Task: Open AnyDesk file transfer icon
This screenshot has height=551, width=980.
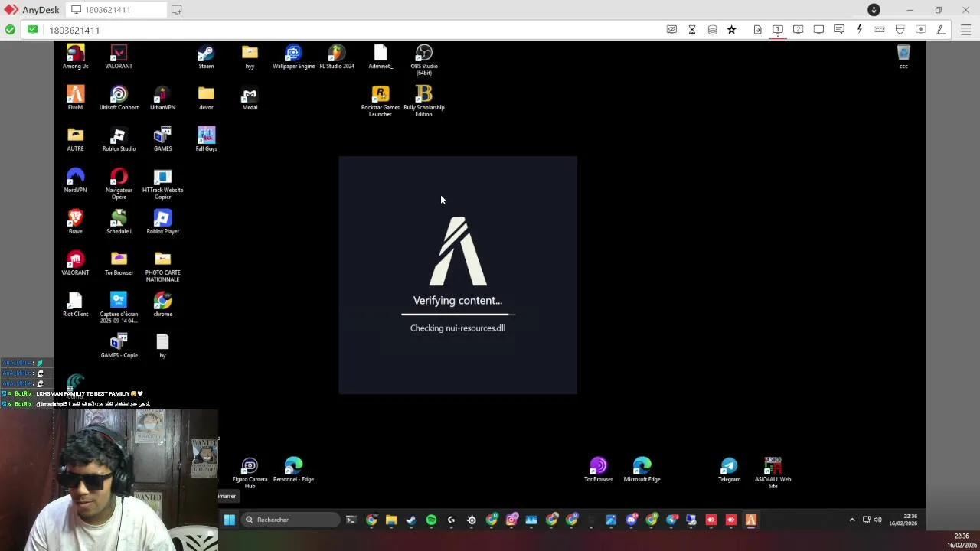Action: point(757,30)
